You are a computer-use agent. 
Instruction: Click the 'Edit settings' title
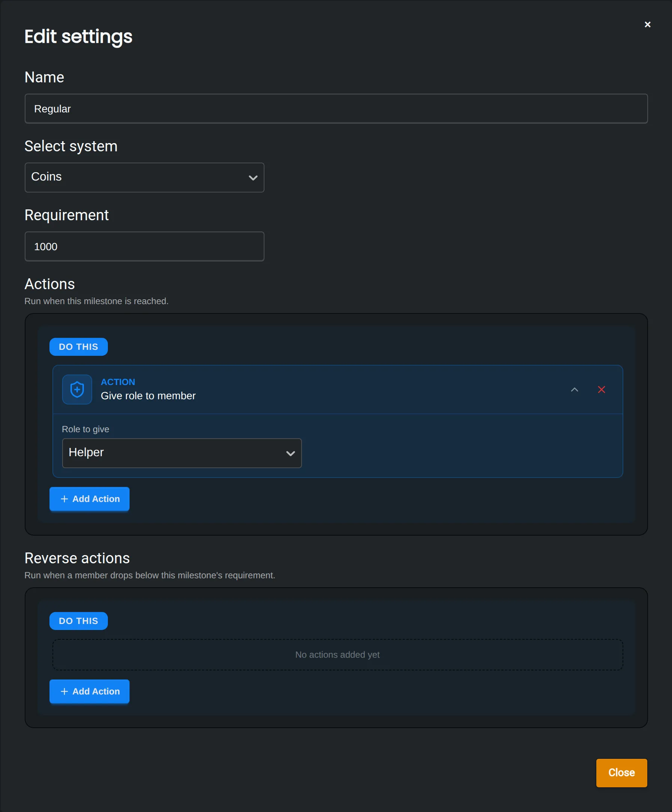tap(78, 37)
